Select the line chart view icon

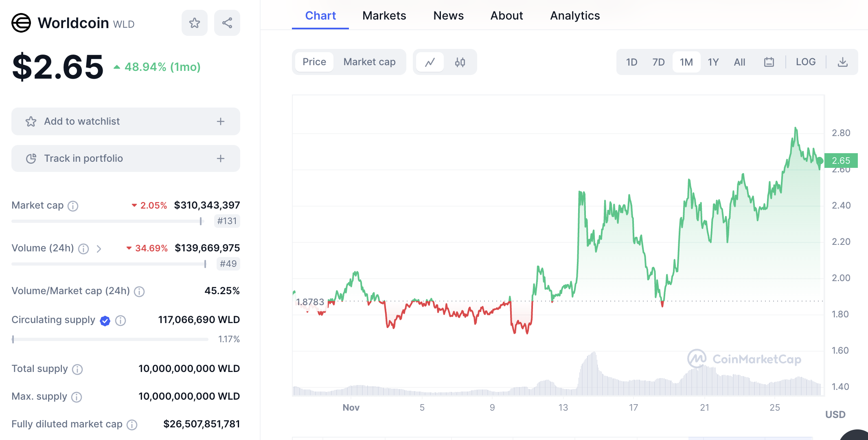coord(430,62)
